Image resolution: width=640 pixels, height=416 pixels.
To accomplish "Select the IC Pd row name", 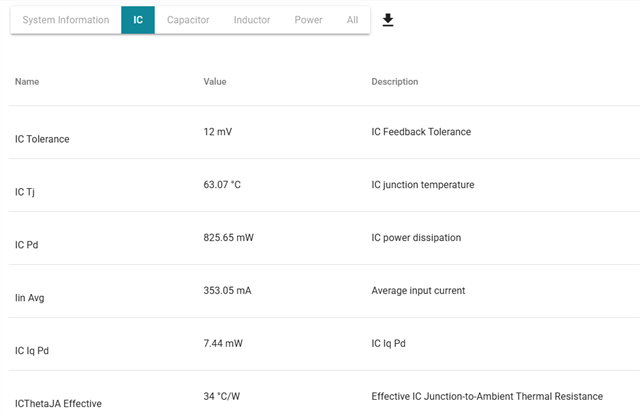I will click(27, 245).
